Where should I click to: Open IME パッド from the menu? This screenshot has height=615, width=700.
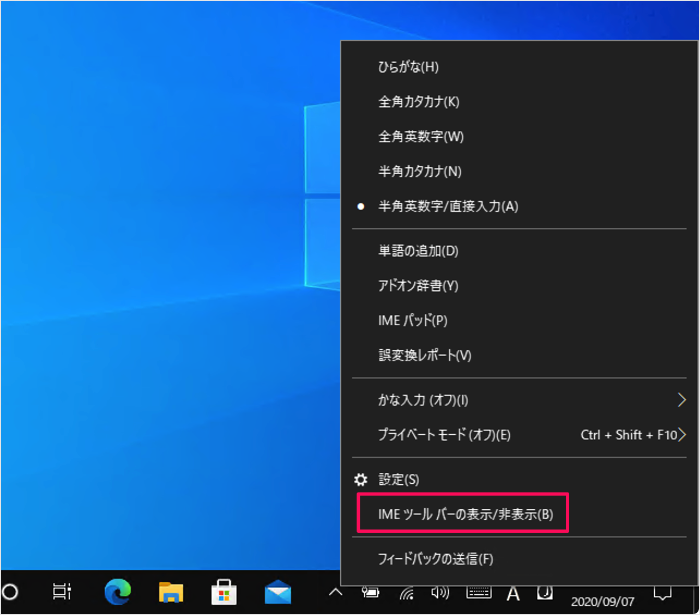pos(413,321)
